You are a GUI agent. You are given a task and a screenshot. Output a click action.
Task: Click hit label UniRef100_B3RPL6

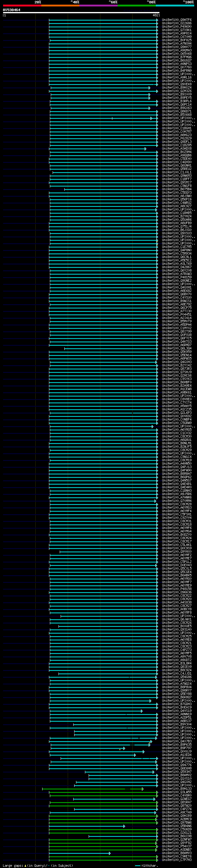pyautogui.click(x=177, y=101)
